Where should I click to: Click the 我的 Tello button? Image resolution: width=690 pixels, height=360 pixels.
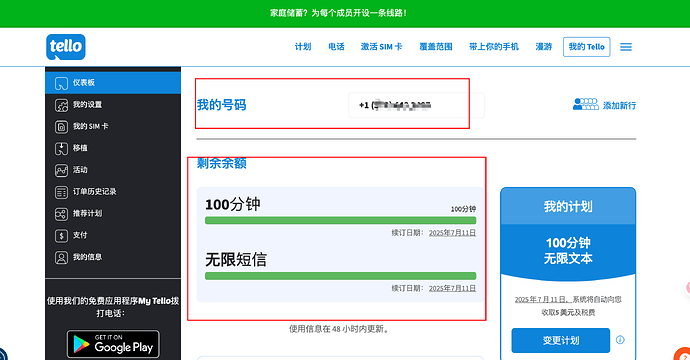click(587, 47)
